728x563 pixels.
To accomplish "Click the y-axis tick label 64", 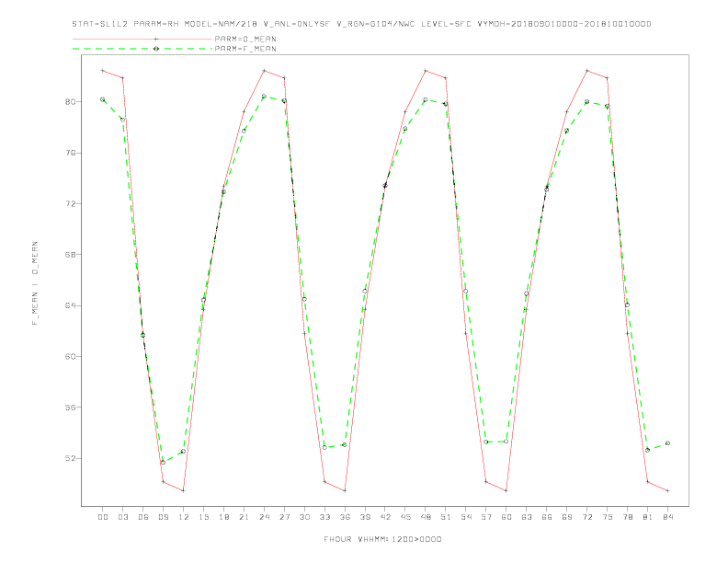I will (70, 305).
